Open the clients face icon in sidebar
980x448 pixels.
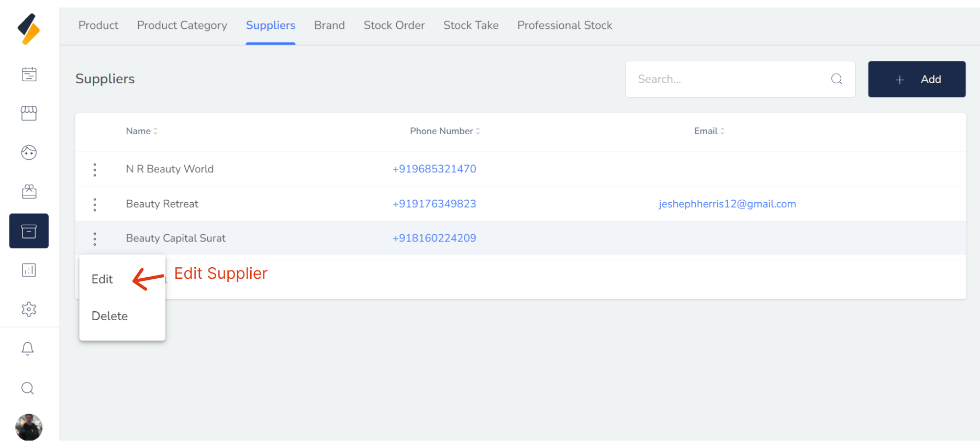coord(29,152)
